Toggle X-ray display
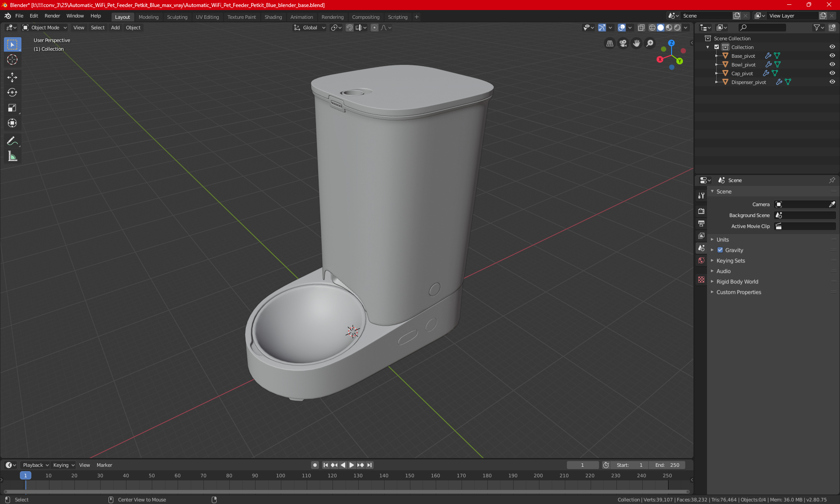The width and height of the screenshot is (840, 504). coord(641,28)
